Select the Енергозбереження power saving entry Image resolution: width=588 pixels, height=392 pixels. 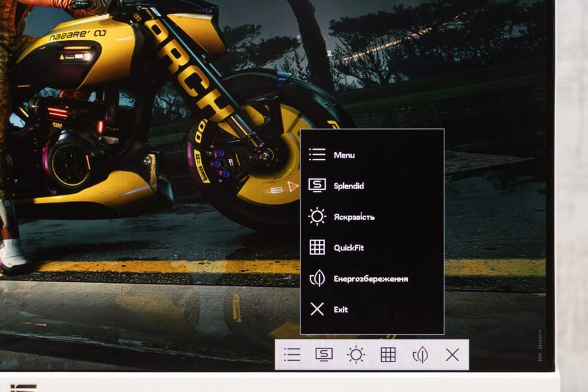point(371,279)
